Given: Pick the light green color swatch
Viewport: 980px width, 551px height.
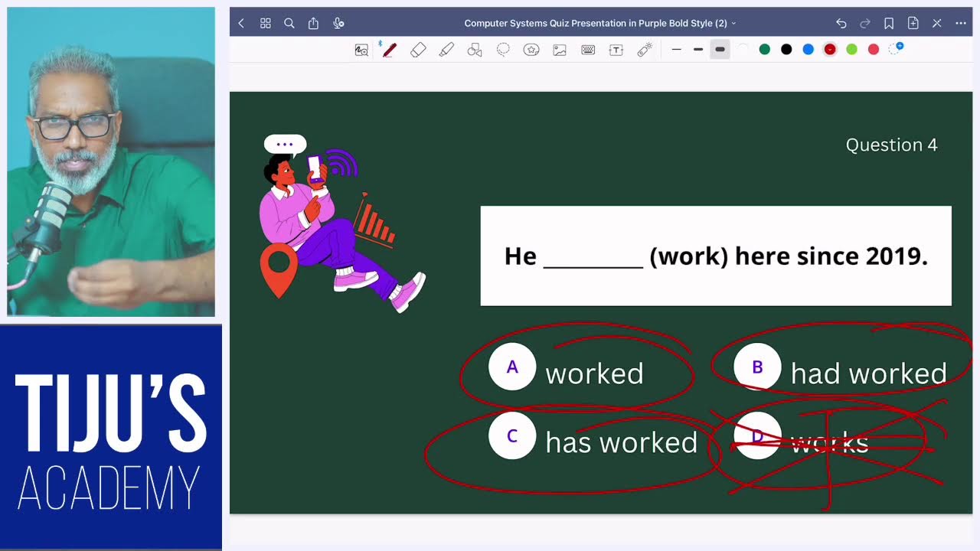Looking at the screenshot, I should (x=851, y=50).
